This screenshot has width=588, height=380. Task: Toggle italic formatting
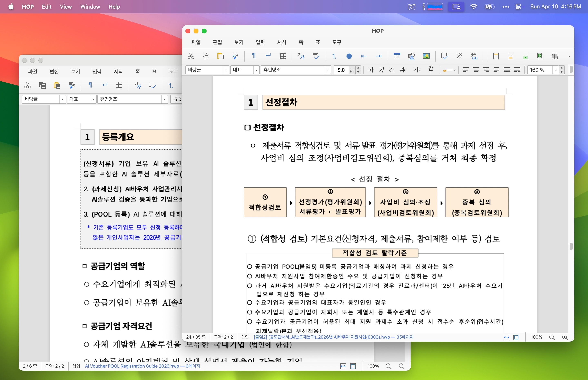coord(381,70)
